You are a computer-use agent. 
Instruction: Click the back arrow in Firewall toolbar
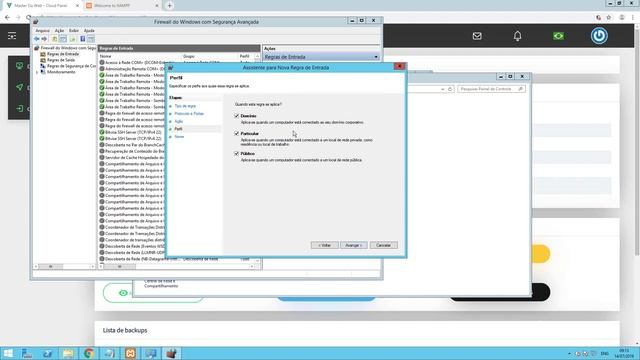[37, 39]
